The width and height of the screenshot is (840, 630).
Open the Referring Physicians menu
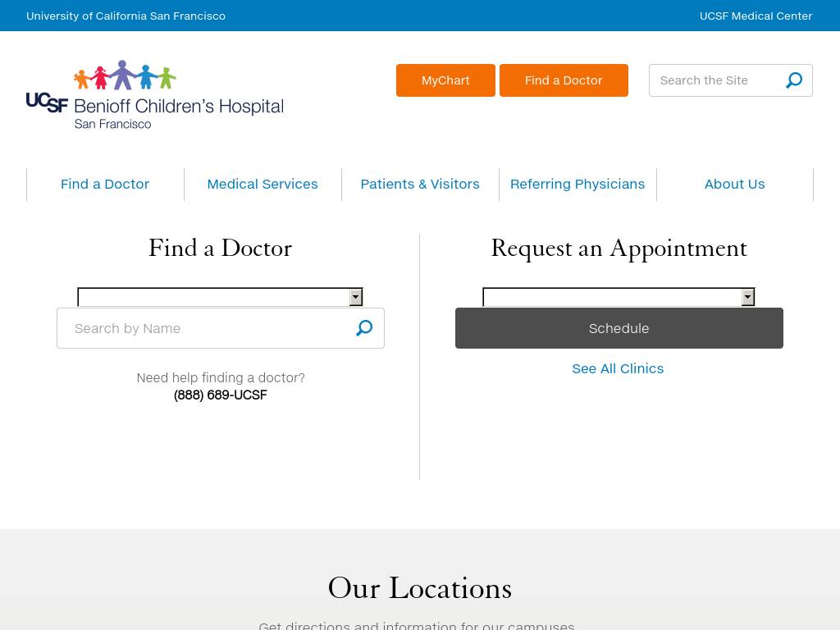(x=577, y=185)
